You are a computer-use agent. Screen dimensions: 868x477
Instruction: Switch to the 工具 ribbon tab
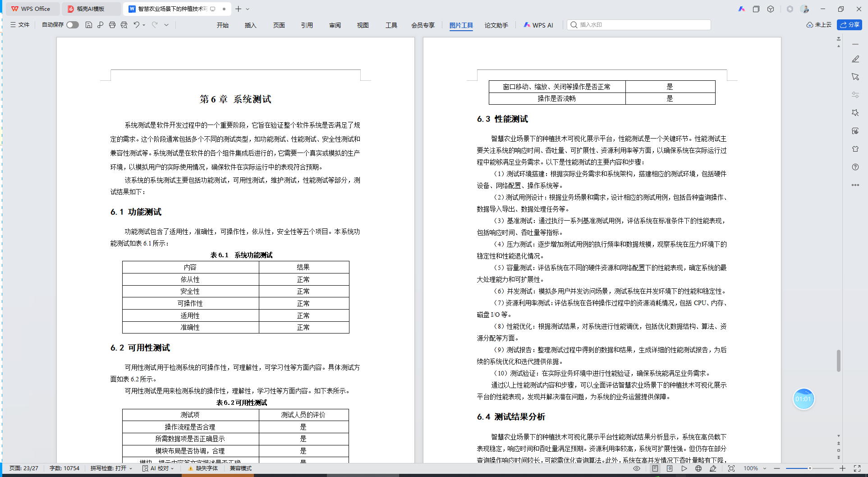tap(391, 25)
